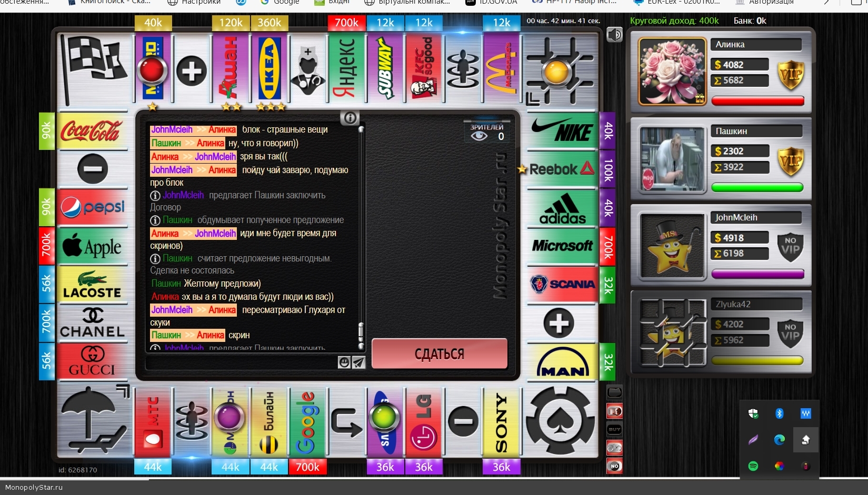This screenshot has width=868, height=495.
Task: Select the IKEA property cell
Action: (x=270, y=68)
